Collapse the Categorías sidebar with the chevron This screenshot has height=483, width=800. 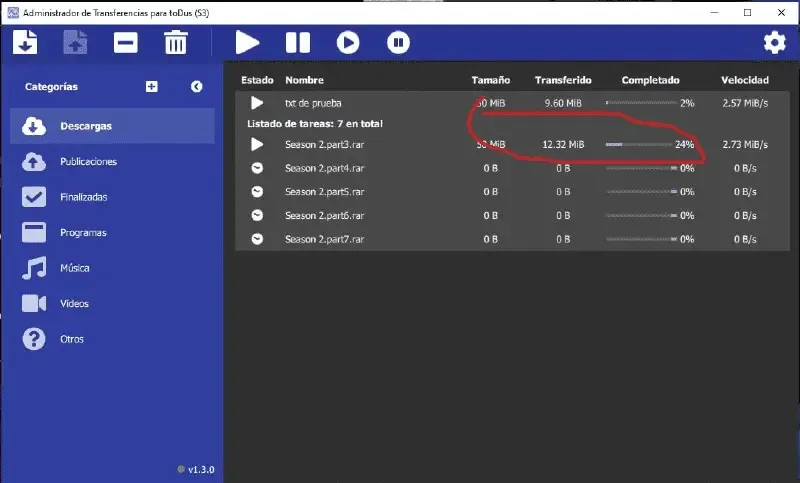tap(196, 87)
